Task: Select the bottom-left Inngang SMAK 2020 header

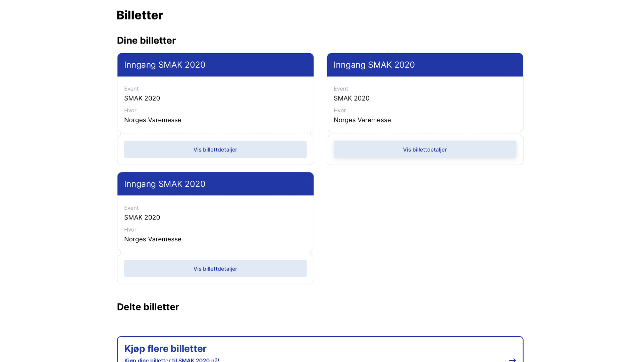Action: coord(215,184)
